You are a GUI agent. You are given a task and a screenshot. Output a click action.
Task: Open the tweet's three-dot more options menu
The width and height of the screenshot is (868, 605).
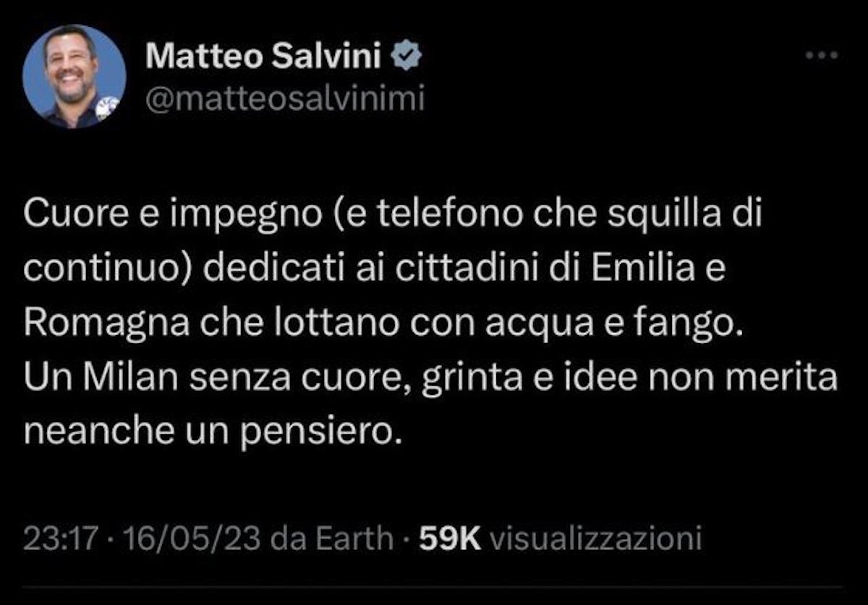click(x=822, y=56)
